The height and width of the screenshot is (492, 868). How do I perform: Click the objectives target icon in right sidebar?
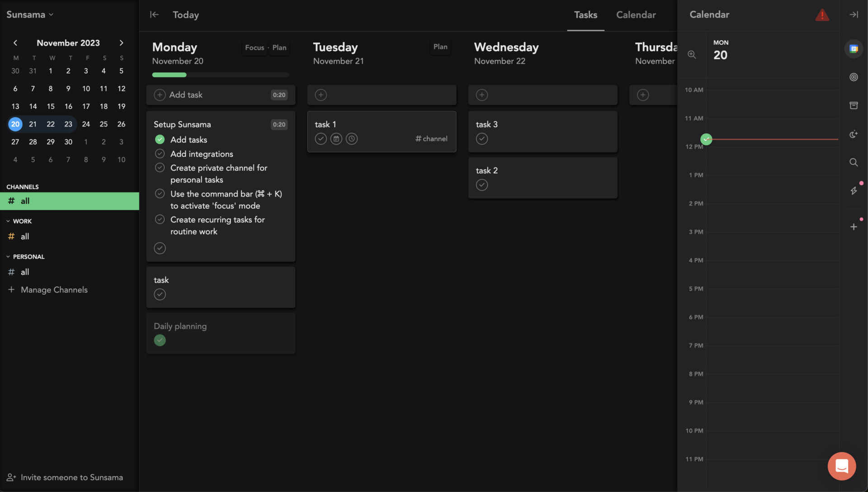(x=854, y=77)
